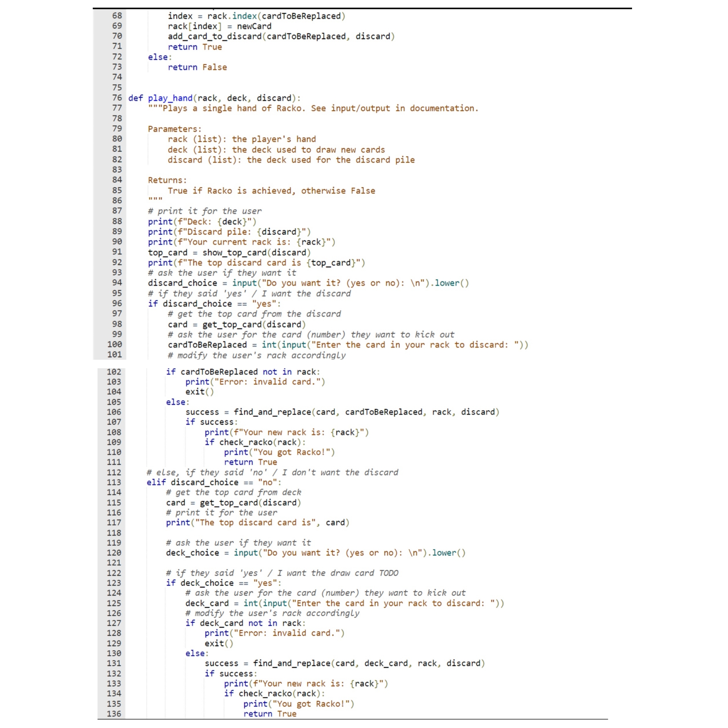Click line number 136 in the gutter
728x728 pixels.
pyautogui.click(x=114, y=714)
